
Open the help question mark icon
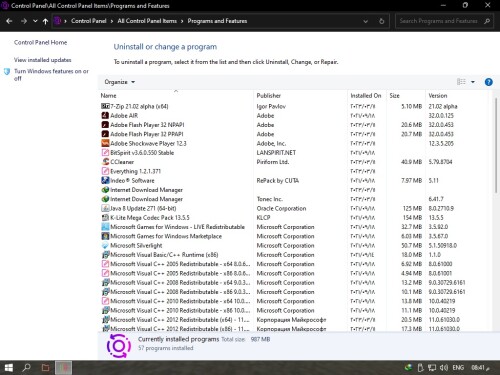point(488,82)
